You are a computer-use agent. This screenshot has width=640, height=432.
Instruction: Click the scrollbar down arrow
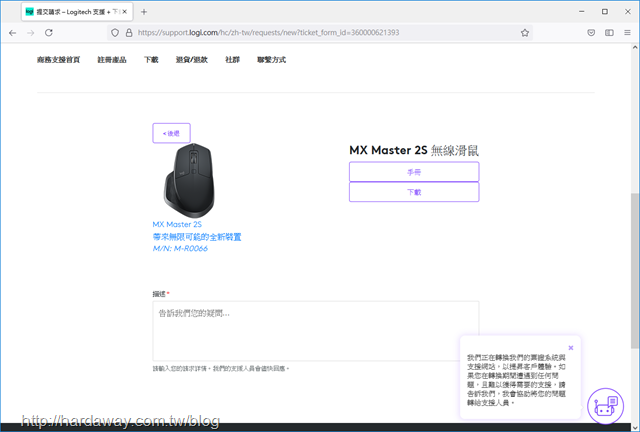tap(635, 428)
